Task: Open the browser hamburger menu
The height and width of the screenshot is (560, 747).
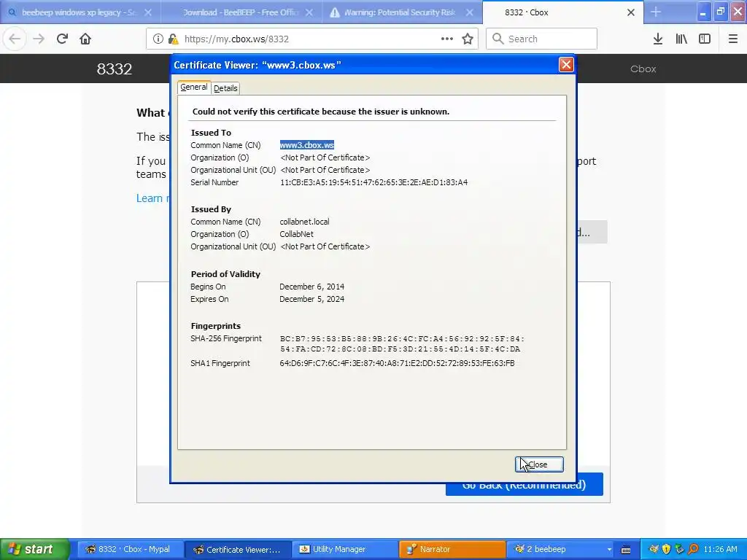Action: point(732,39)
